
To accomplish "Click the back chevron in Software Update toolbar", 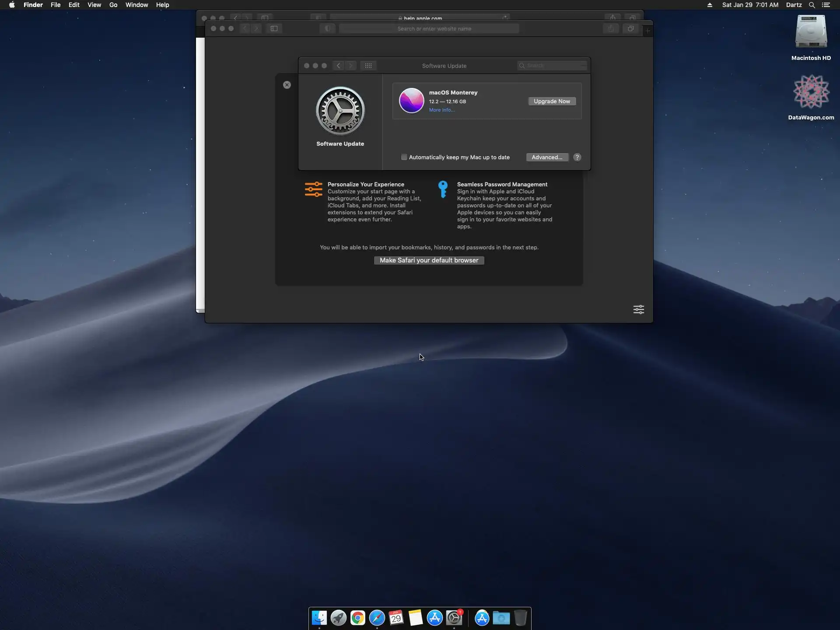I will (338, 66).
